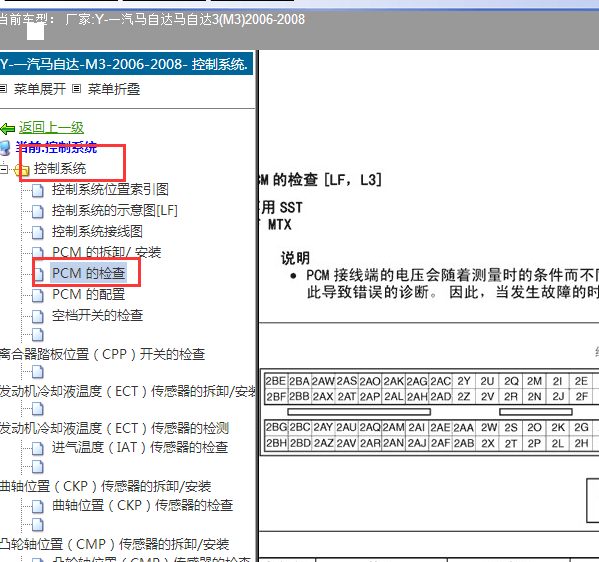Click page icon beside 控制系统位置索引图
599x562 pixels.
click(37, 190)
